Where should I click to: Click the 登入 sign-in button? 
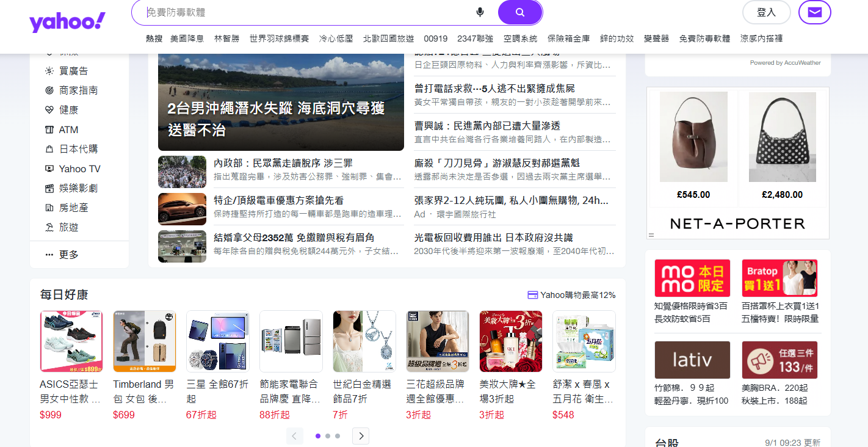pos(766,12)
